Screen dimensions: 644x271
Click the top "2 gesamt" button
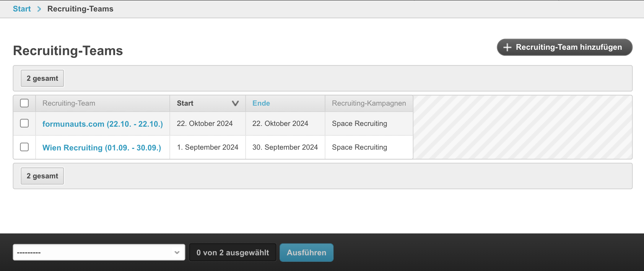42,78
